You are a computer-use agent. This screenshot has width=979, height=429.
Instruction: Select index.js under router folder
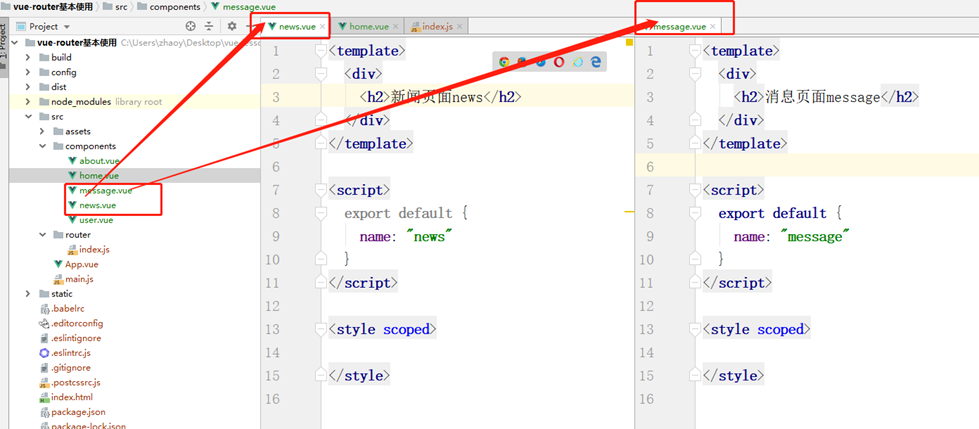pyautogui.click(x=89, y=250)
